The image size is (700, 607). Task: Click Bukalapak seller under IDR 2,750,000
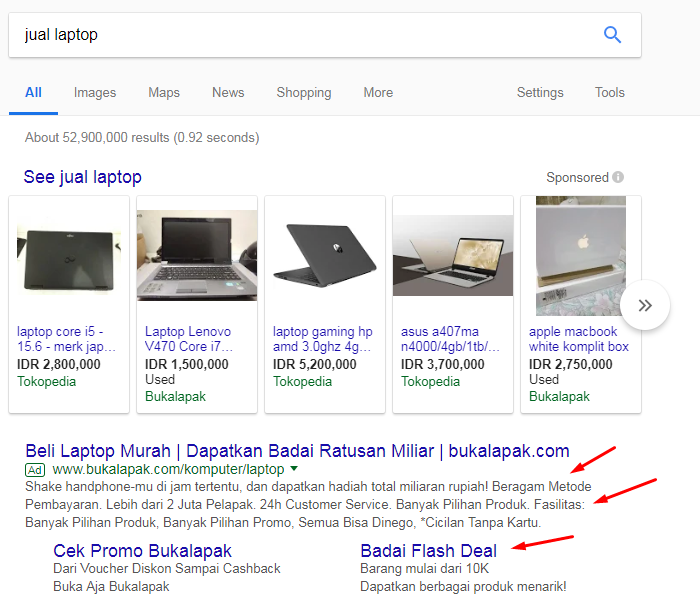(x=559, y=396)
